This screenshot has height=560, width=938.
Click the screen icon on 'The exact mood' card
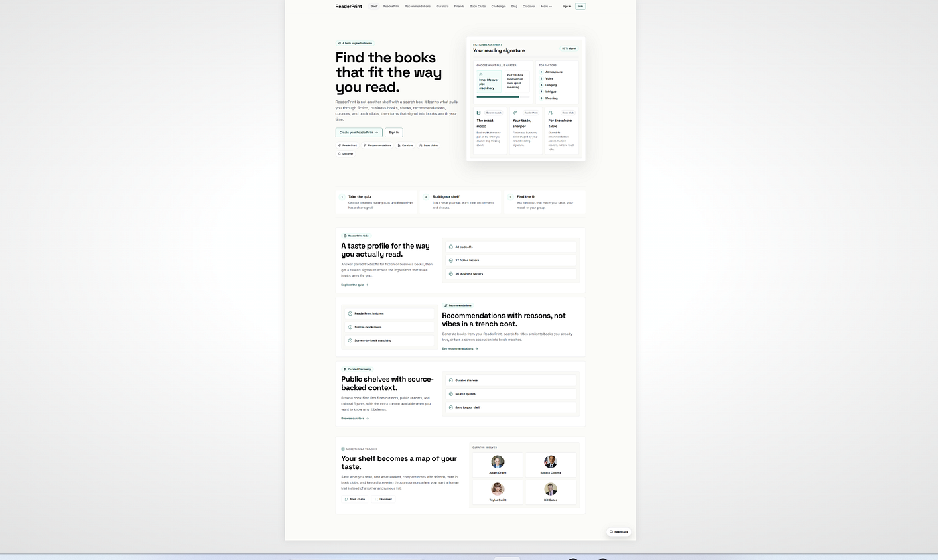(x=479, y=113)
